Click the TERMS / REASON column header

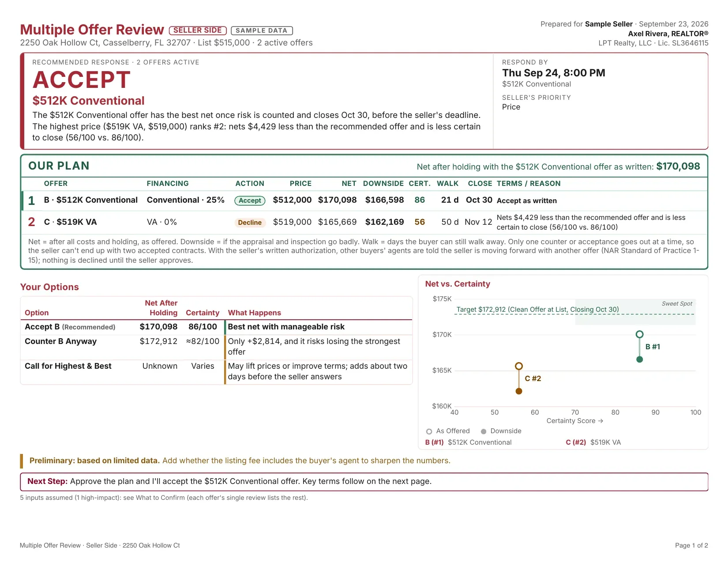pos(529,183)
